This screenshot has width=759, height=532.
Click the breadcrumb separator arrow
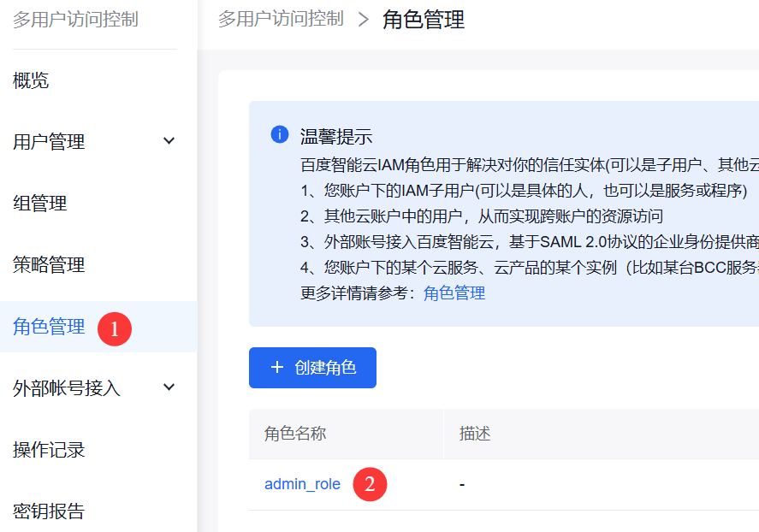click(x=364, y=20)
